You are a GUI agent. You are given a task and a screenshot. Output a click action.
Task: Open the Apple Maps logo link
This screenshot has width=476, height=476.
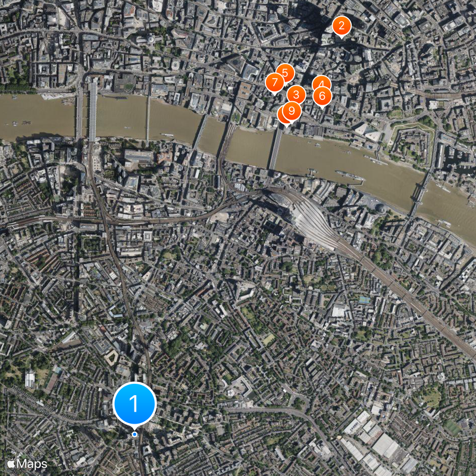(11, 464)
